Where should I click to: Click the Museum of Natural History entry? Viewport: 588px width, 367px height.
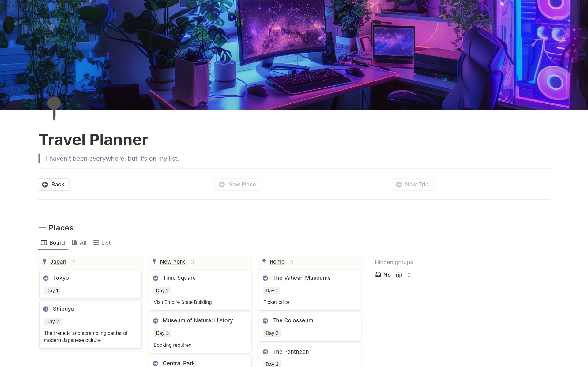(198, 320)
